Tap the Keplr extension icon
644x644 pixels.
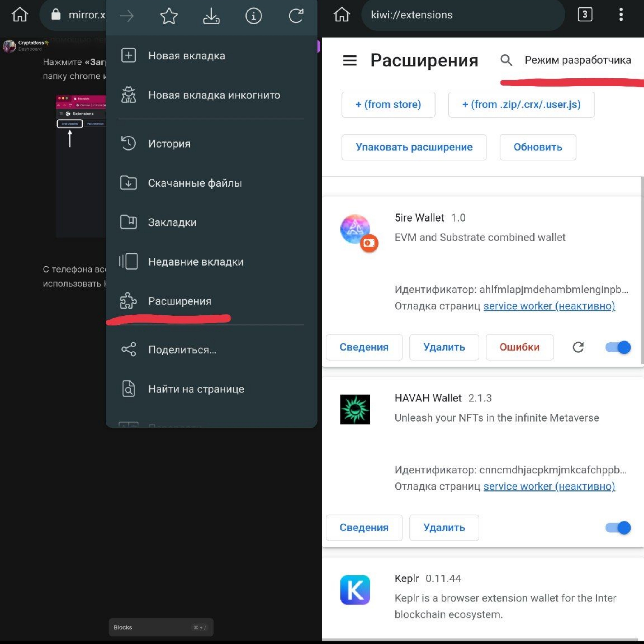[x=355, y=590]
